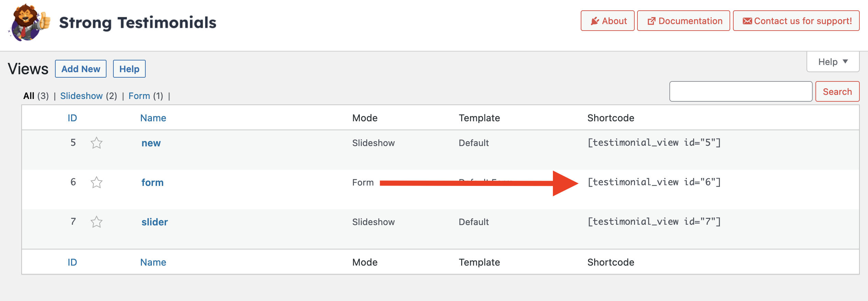Add New view button
The width and height of the screenshot is (868, 301).
(x=81, y=69)
